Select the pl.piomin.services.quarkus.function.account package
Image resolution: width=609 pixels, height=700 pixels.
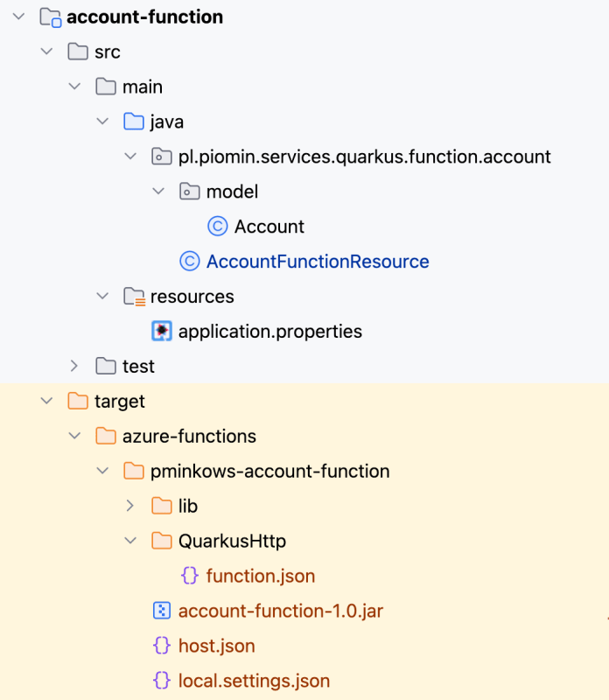pyautogui.click(x=364, y=157)
